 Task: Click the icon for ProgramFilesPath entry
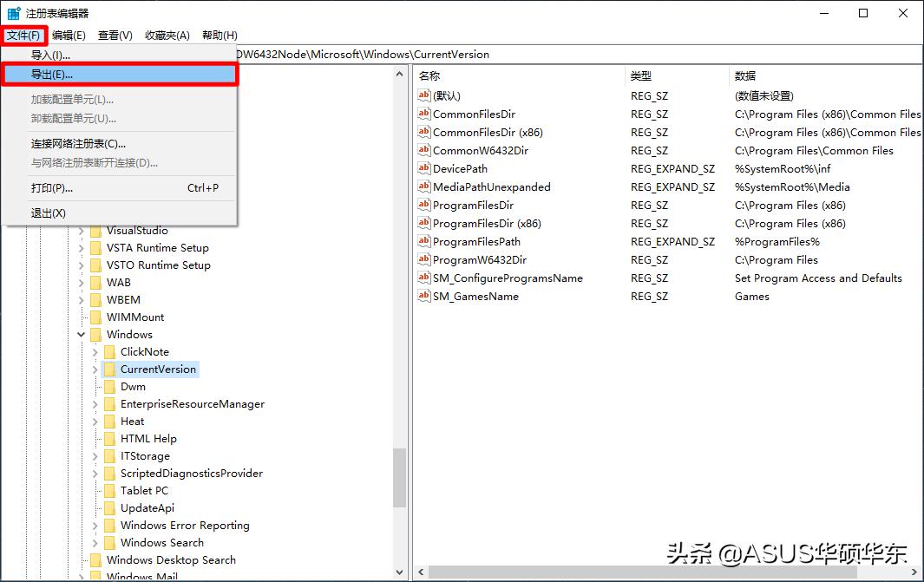point(424,241)
